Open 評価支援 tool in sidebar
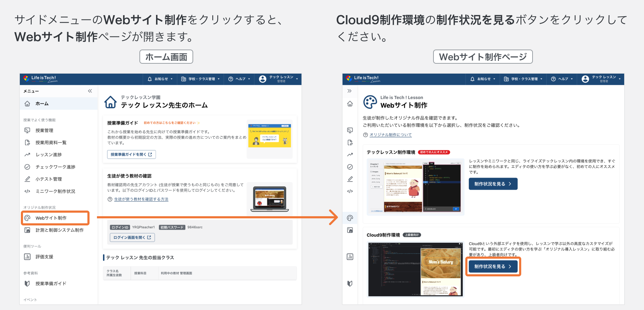 click(x=59, y=257)
